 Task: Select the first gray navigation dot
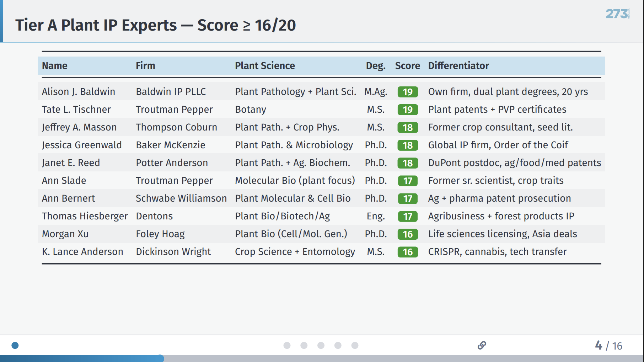click(287, 345)
